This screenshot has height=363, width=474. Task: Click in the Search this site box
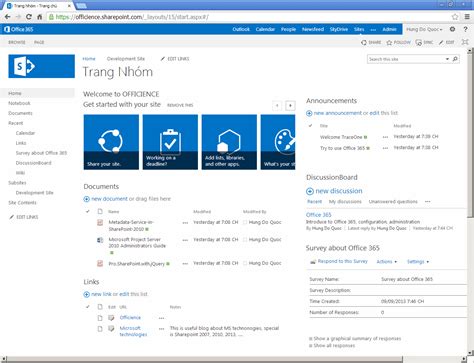[x=406, y=59]
